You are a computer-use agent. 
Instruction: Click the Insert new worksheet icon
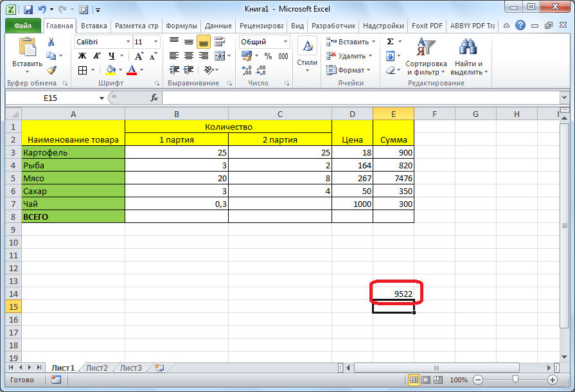point(159,368)
